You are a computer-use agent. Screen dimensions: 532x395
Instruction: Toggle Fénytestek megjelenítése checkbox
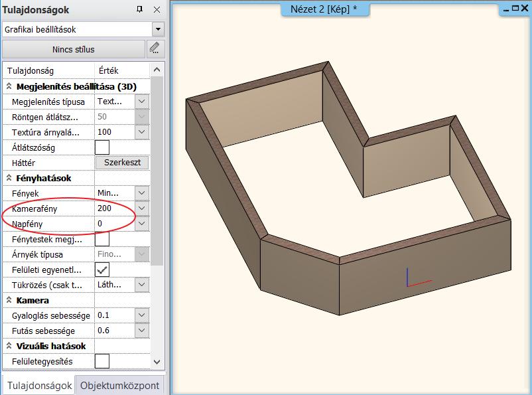(102, 239)
